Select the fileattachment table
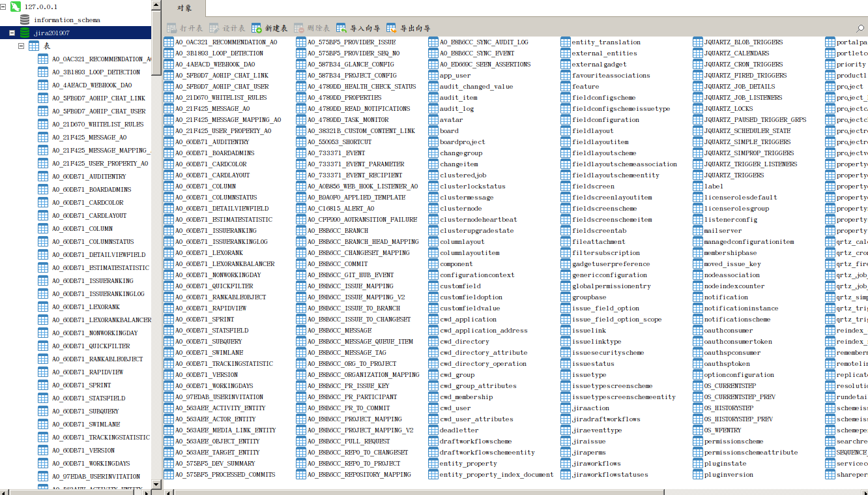The width and height of the screenshot is (868, 495). (599, 242)
